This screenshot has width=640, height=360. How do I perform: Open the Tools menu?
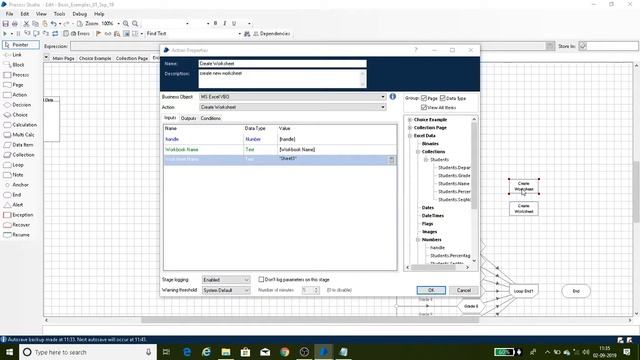59,14
